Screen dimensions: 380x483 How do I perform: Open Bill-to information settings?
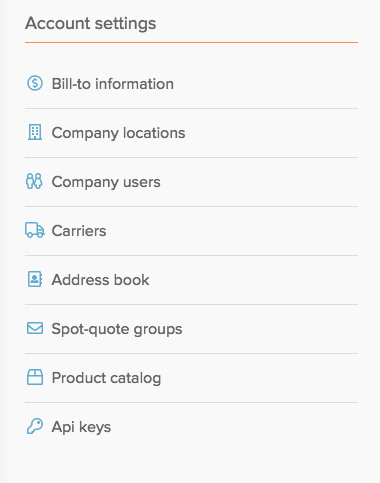pyautogui.click(x=113, y=84)
